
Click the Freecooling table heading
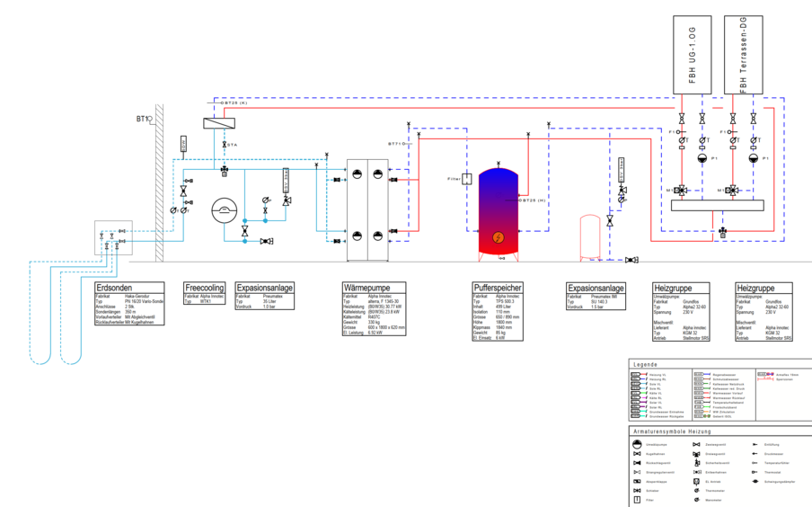[x=205, y=288]
